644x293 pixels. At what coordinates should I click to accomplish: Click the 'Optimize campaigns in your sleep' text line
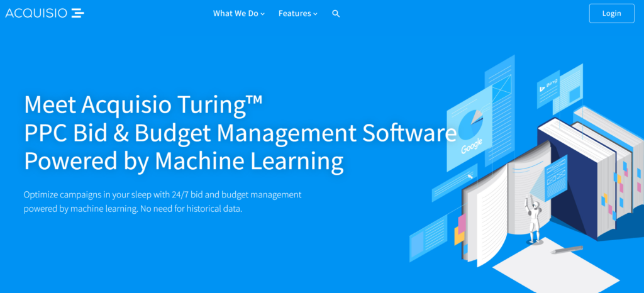click(x=163, y=194)
